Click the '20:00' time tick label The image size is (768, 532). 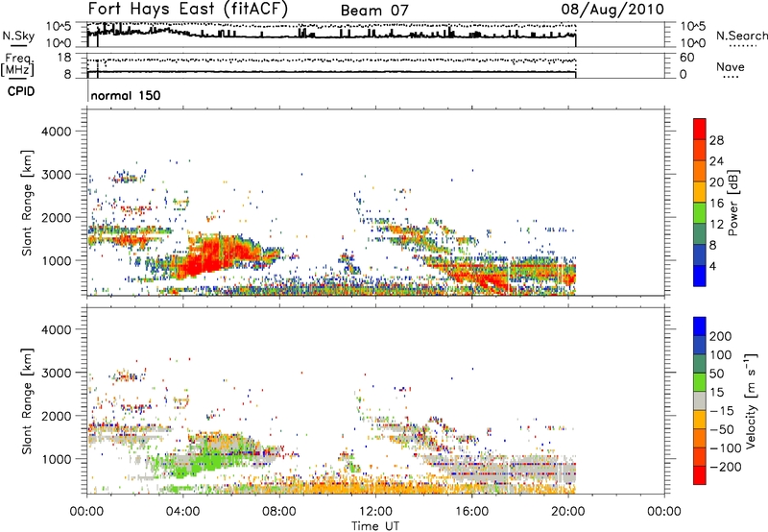(567, 512)
